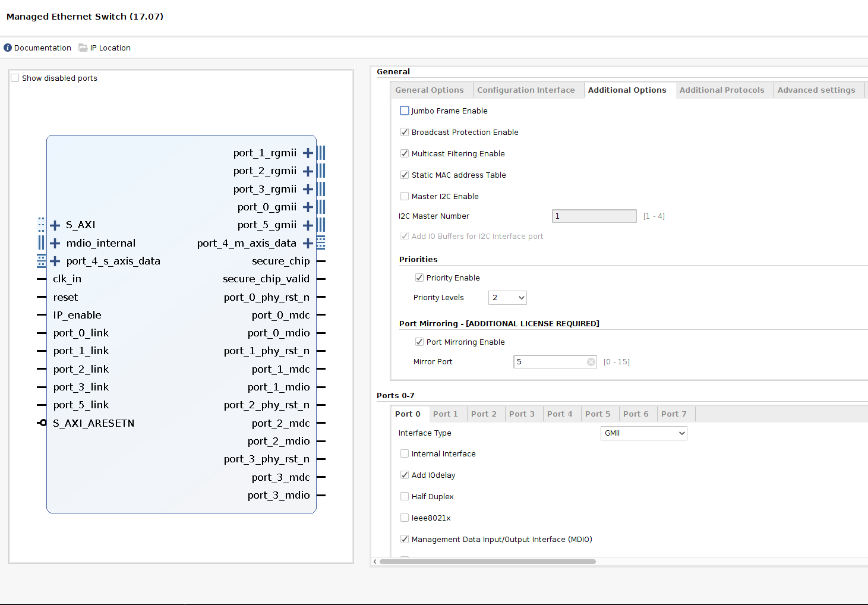This screenshot has width=868, height=605.
Task: Click the S_AXI_ARESETN inverted pin circle
Action: [43, 423]
